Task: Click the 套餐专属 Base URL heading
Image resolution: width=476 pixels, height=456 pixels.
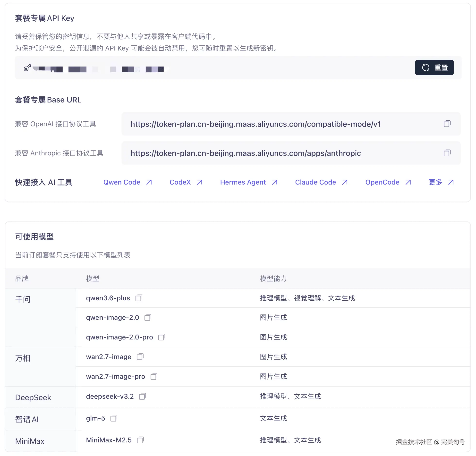Action: point(48,100)
